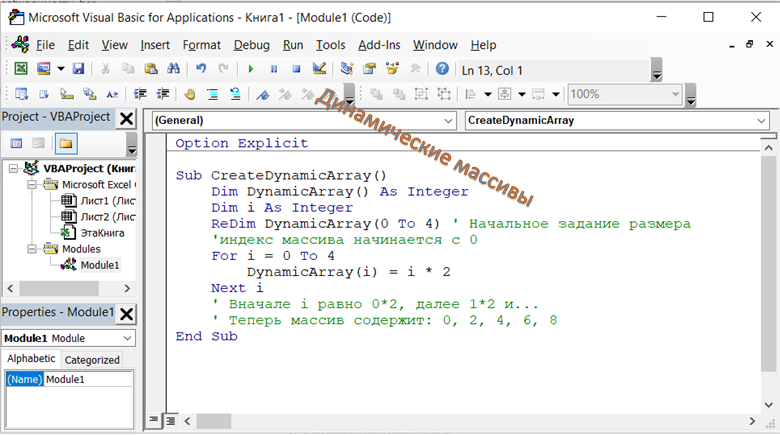
Task: Click the Outdent icon in Edit toolbar
Action: [163, 94]
